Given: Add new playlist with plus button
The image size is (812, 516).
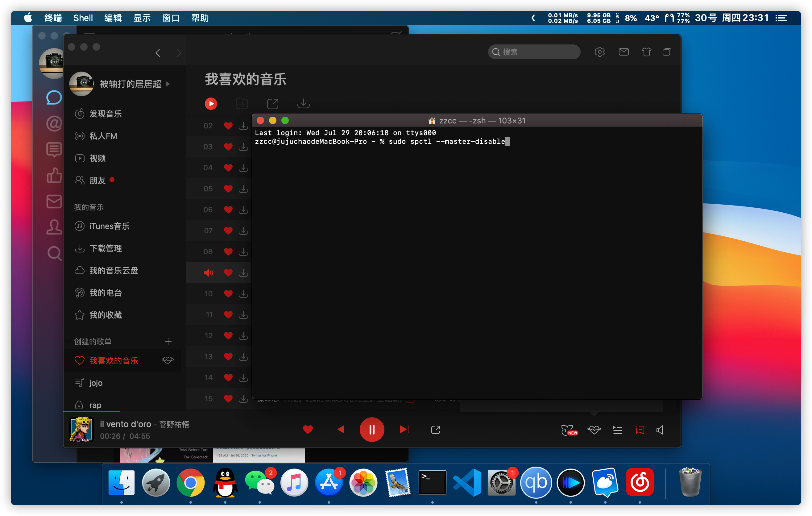Looking at the screenshot, I should tap(168, 342).
